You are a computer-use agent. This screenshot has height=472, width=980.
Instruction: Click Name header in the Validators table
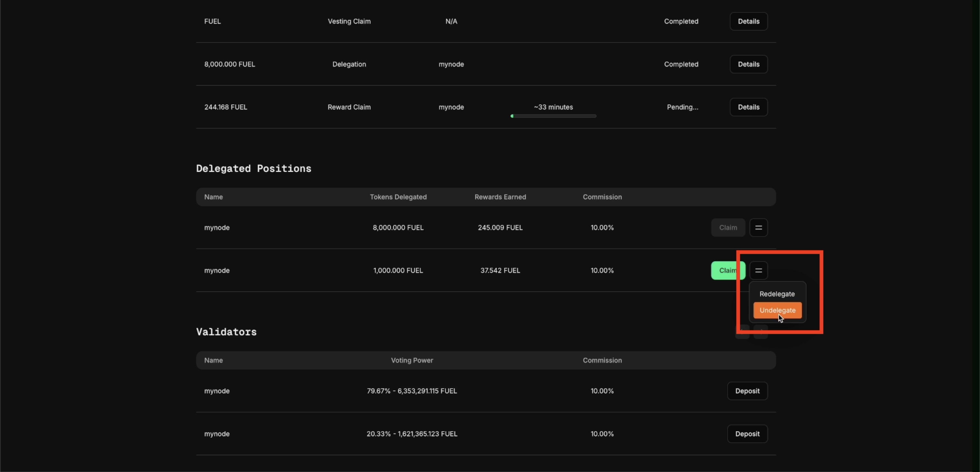214,360
